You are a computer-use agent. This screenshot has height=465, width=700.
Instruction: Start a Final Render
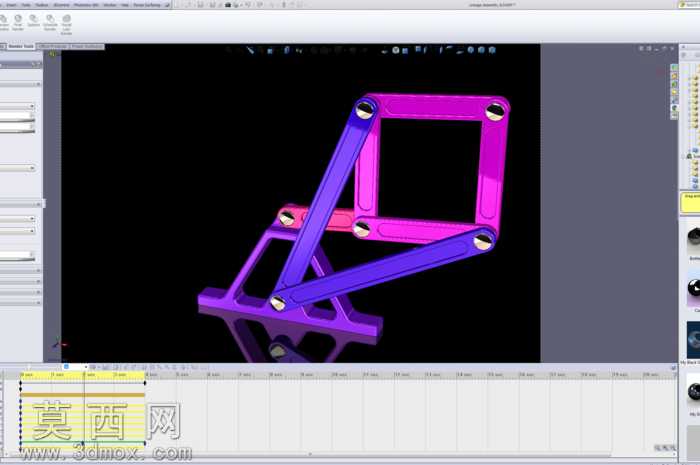pyautogui.click(x=17, y=22)
